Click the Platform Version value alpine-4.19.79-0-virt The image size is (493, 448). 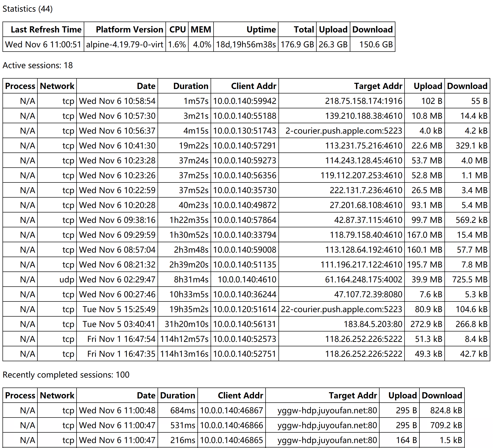125,44
